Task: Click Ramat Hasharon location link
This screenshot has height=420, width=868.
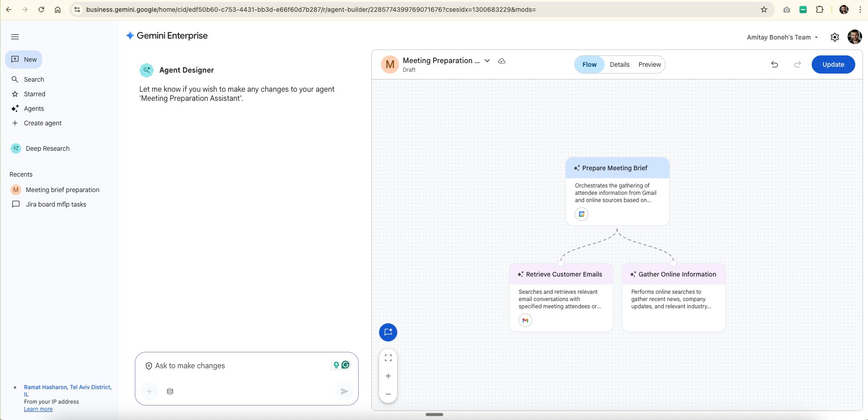Action: (68, 390)
